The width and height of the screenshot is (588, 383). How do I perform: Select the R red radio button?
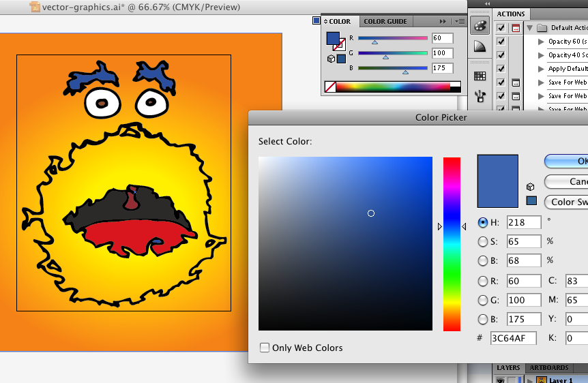click(x=483, y=281)
